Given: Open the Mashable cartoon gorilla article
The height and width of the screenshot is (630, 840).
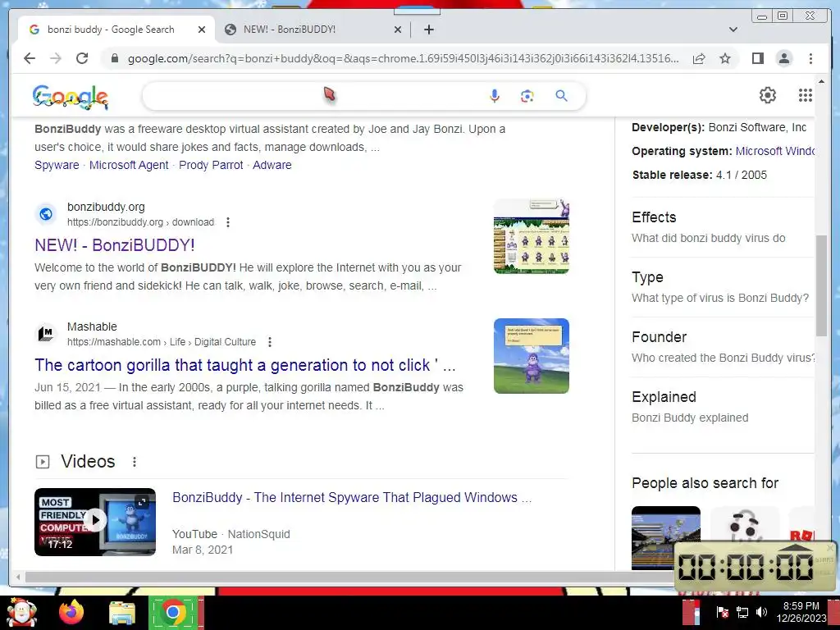Looking at the screenshot, I should click(x=244, y=365).
